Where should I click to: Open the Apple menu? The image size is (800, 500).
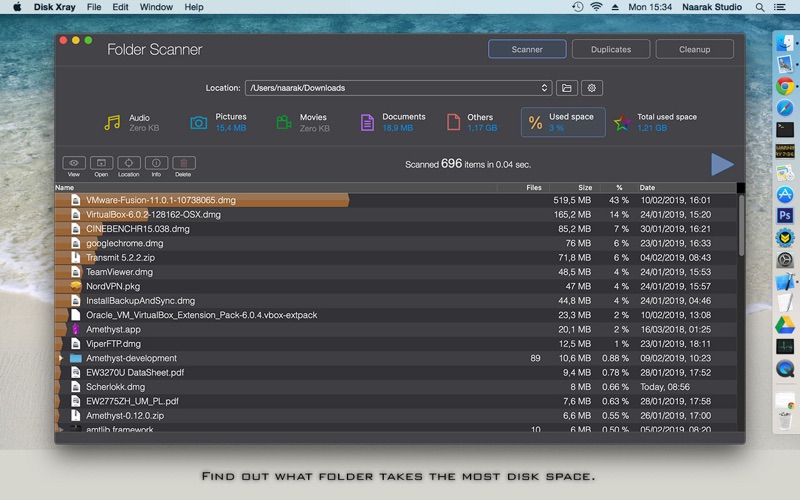pos(17,7)
